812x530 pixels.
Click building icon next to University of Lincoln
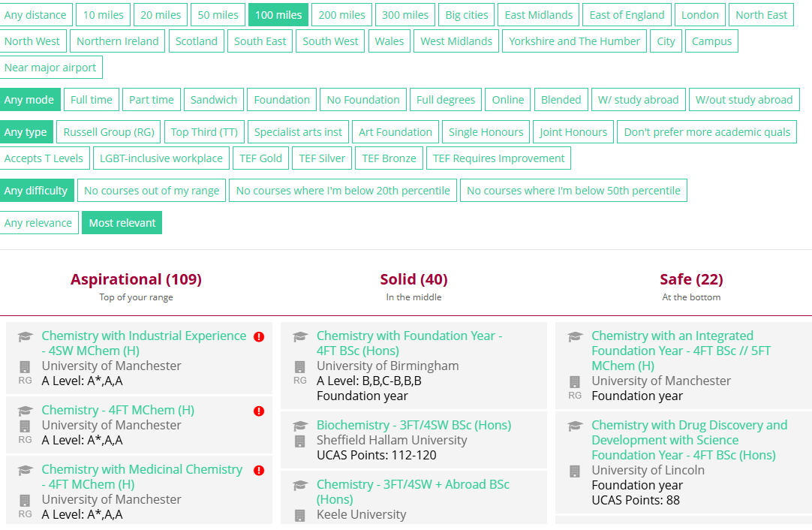(x=575, y=471)
